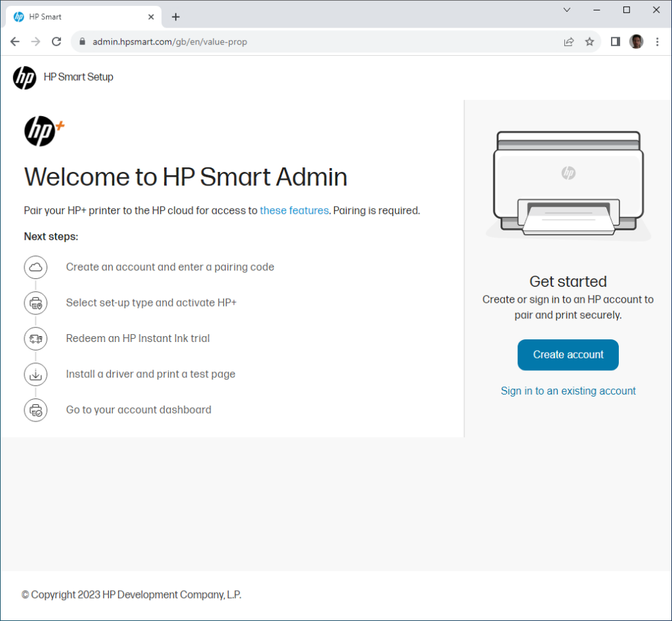Click the printer checkmark icon for account dashboard

(35, 410)
